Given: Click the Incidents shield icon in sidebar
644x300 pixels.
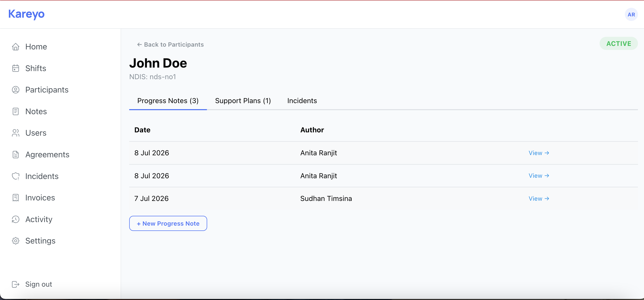Looking at the screenshot, I should click(x=16, y=176).
